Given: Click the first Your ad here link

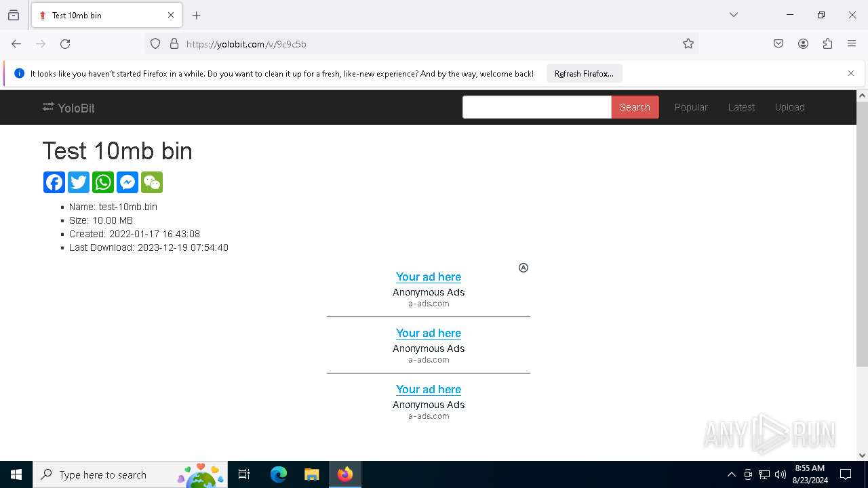Looking at the screenshot, I should [429, 277].
